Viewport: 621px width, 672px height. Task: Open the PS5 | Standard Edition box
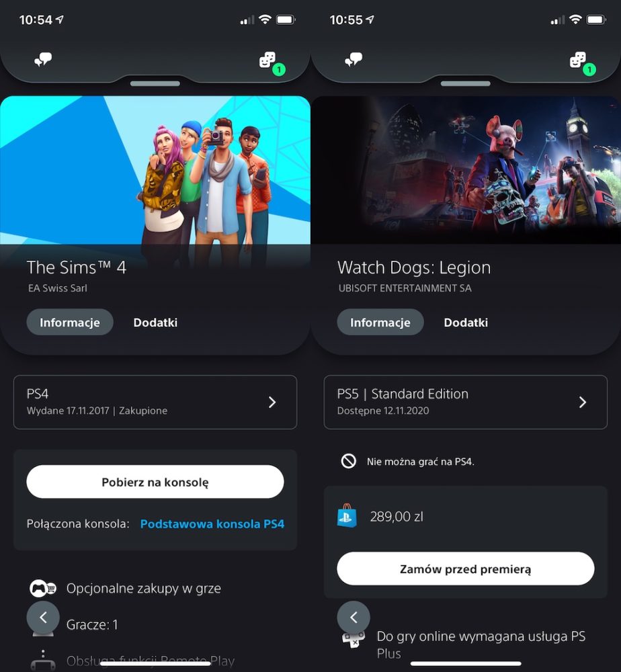[x=466, y=402]
